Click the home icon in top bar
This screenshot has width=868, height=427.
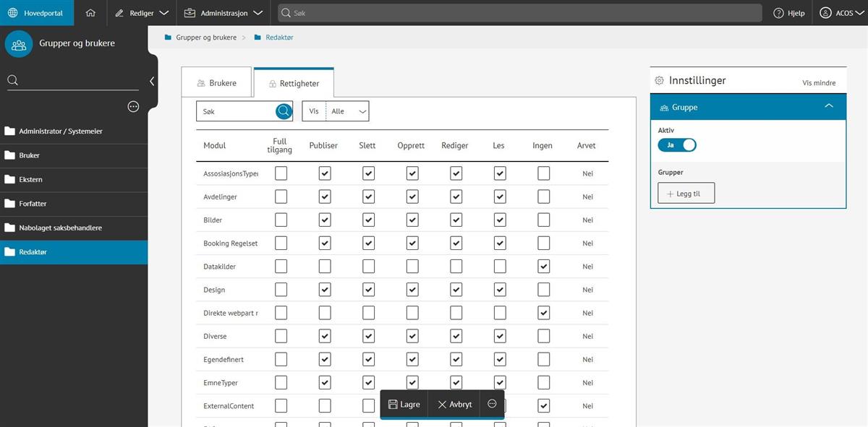tap(90, 13)
